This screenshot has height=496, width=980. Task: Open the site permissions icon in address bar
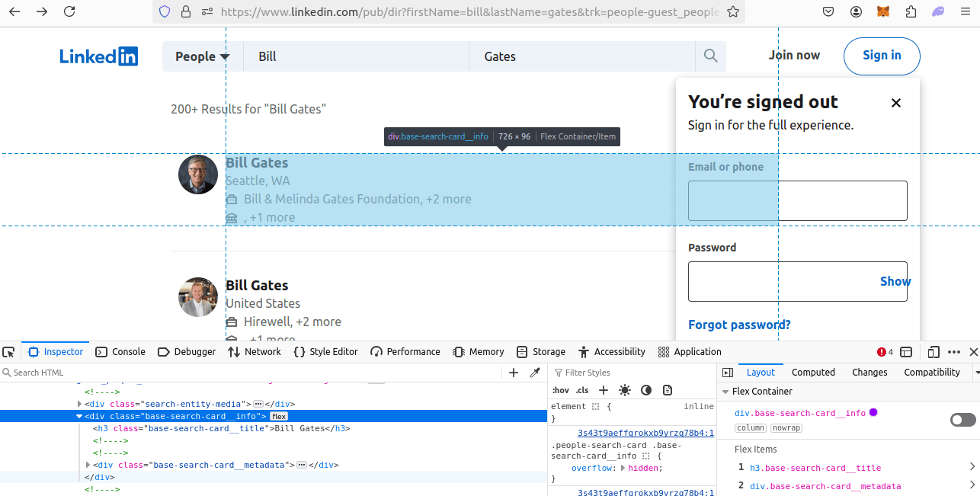pyautogui.click(x=207, y=12)
